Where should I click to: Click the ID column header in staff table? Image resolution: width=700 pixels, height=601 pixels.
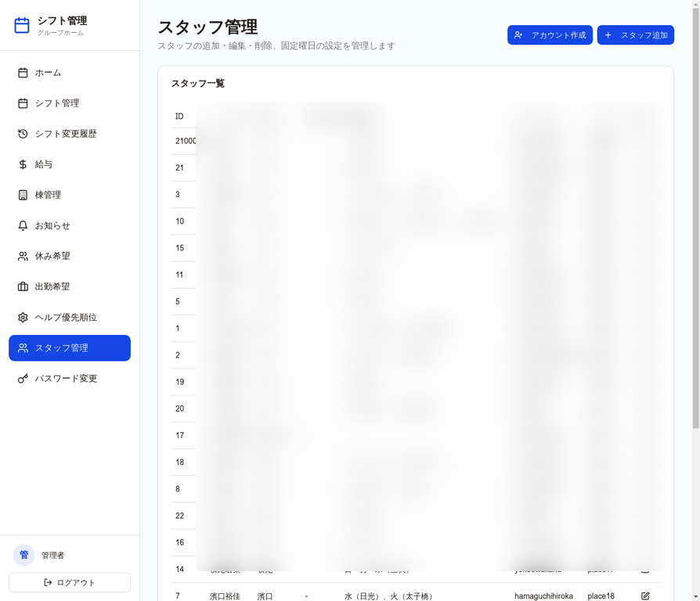[179, 117]
